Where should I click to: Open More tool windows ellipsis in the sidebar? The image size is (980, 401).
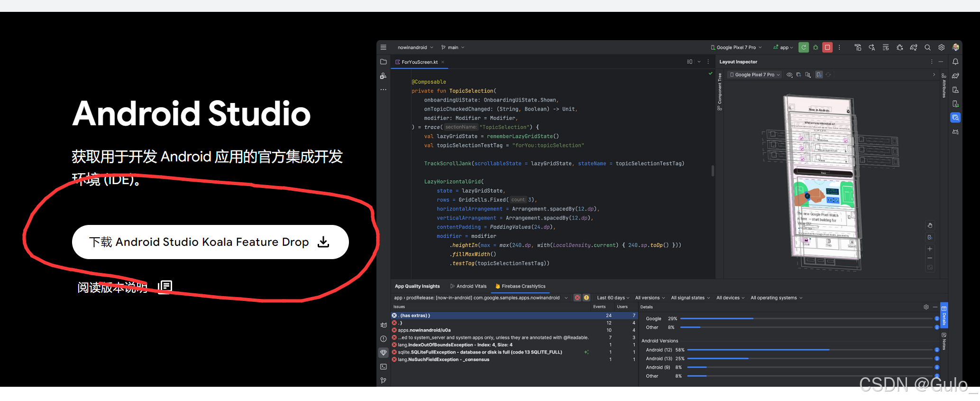tap(384, 90)
